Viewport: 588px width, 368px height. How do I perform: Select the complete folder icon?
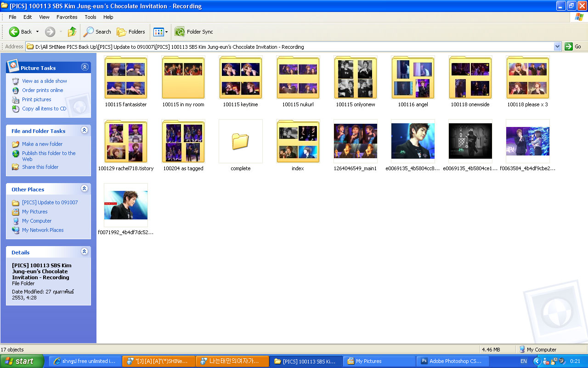(x=240, y=141)
